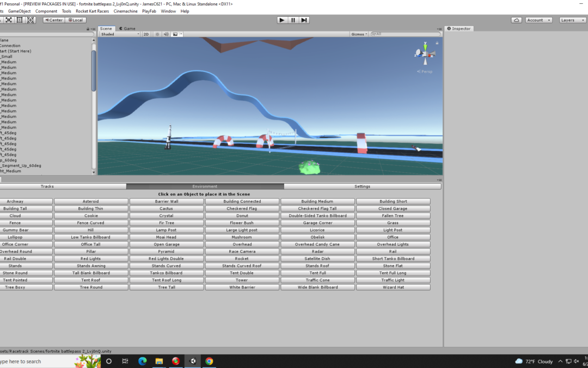Open Scene panel options menu icon
Image resolution: width=588 pixels, height=368 pixels.
point(439,29)
